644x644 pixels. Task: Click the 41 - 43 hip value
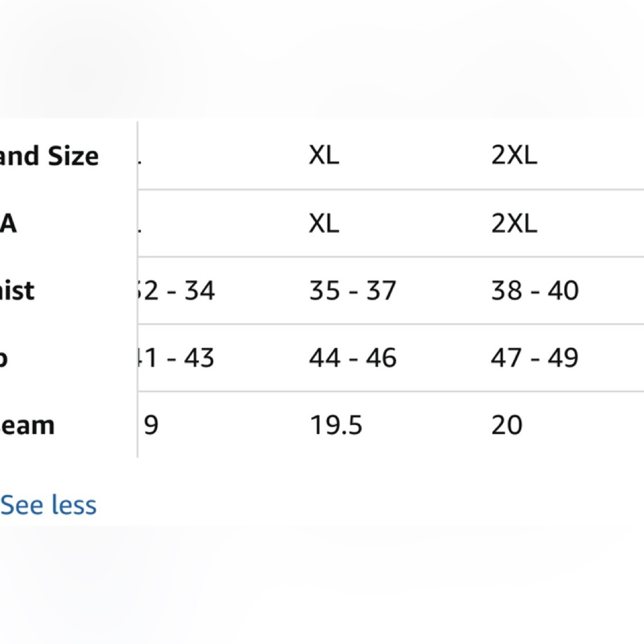click(176, 357)
